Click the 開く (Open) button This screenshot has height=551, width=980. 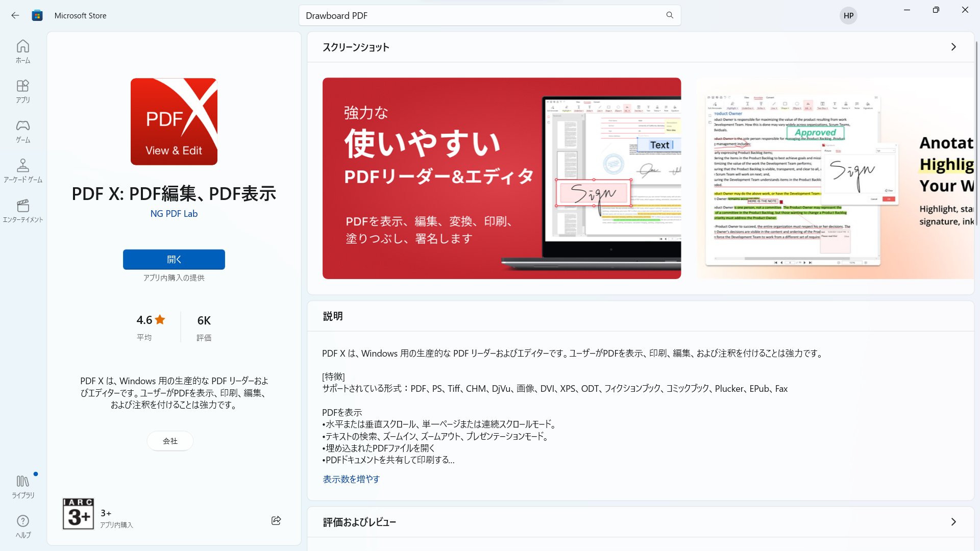click(174, 259)
